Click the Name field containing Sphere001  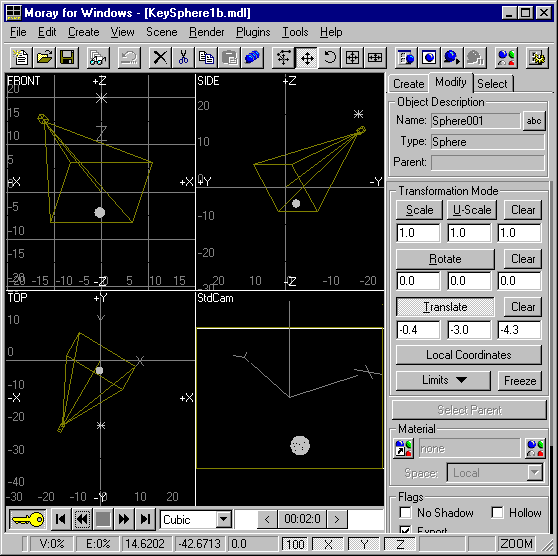(475, 121)
